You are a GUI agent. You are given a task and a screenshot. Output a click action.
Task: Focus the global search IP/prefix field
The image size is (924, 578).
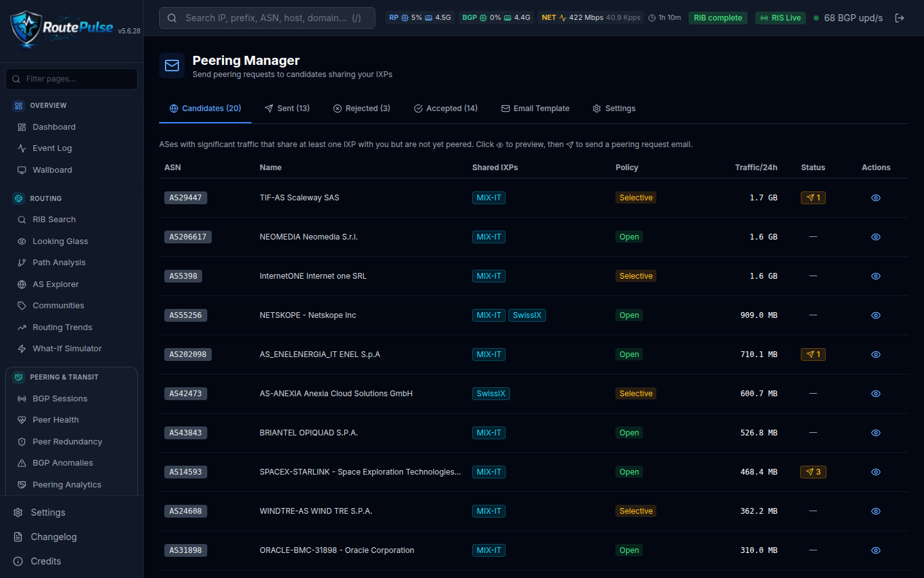[x=267, y=18]
